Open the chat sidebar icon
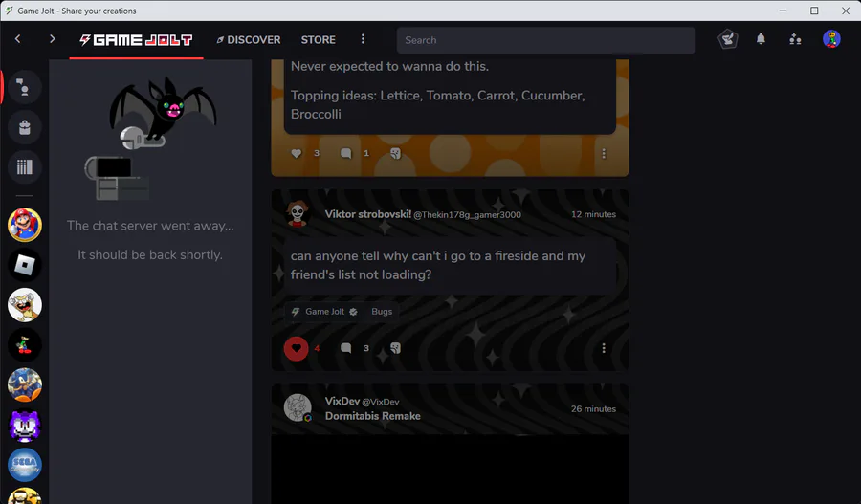Screen dimensions: 861x504 [25, 87]
